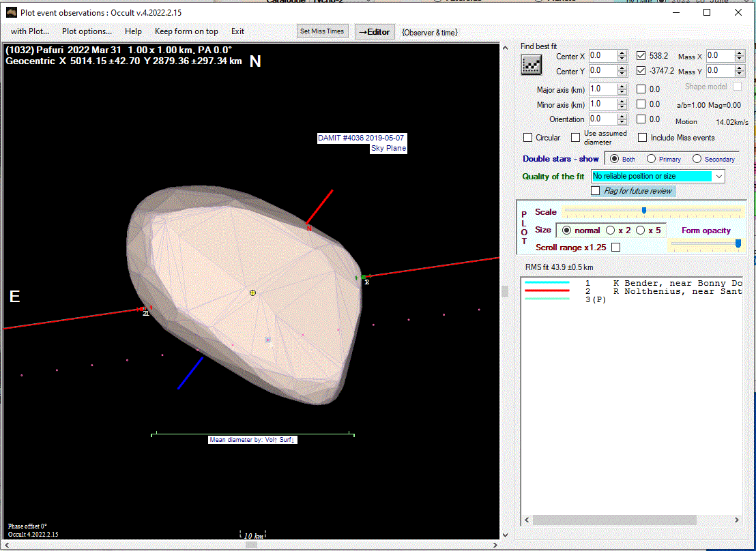
Task: Click the Editor button
Action: pos(375,32)
